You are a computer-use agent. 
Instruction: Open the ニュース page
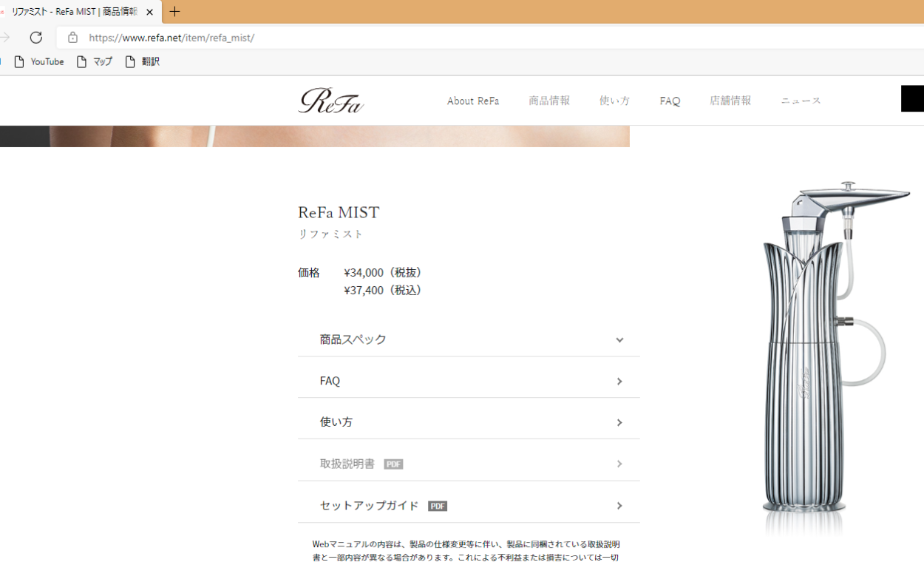coord(800,101)
